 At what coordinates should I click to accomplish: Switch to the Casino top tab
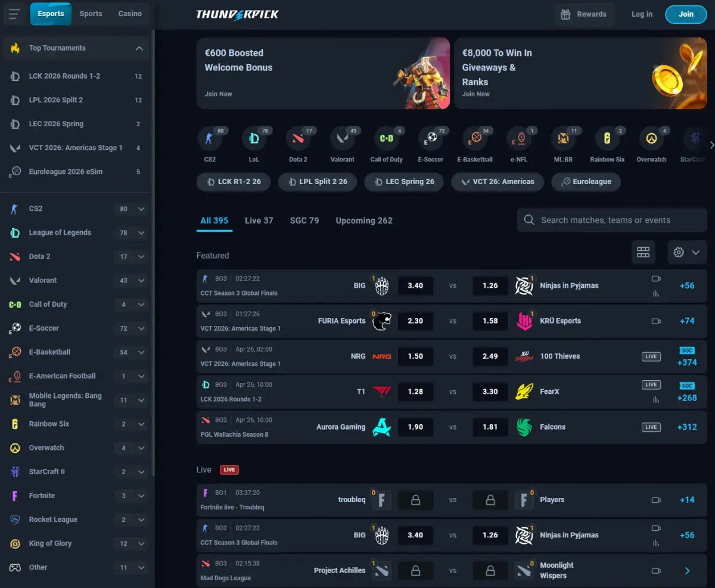click(x=130, y=14)
